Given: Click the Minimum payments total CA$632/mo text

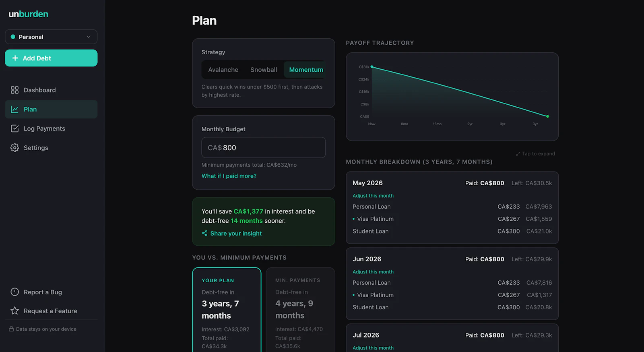Looking at the screenshot, I should [x=249, y=165].
